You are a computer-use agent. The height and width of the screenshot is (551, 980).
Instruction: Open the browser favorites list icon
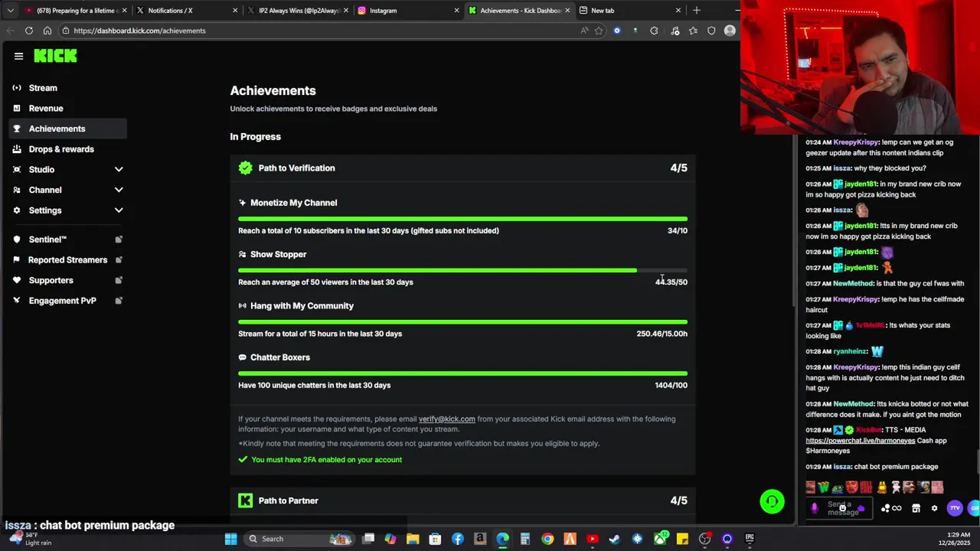click(693, 31)
